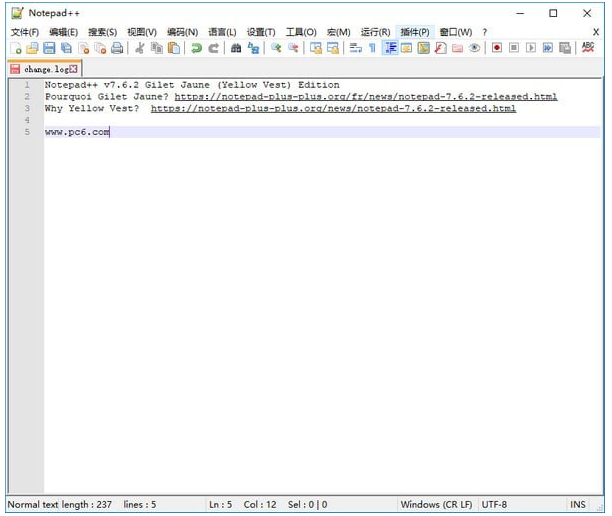The height and width of the screenshot is (516, 612).
Task: Save the current recorded macro icon
Action: pos(565,48)
